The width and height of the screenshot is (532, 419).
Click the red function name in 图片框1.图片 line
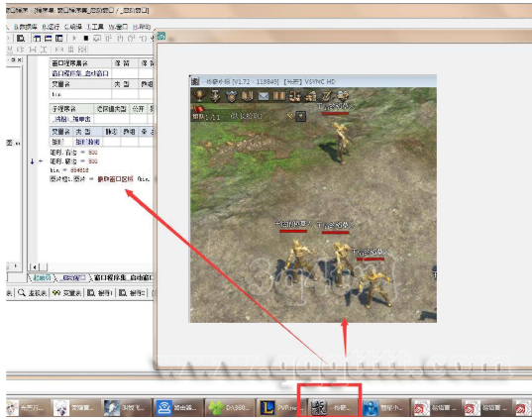point(115,179)
